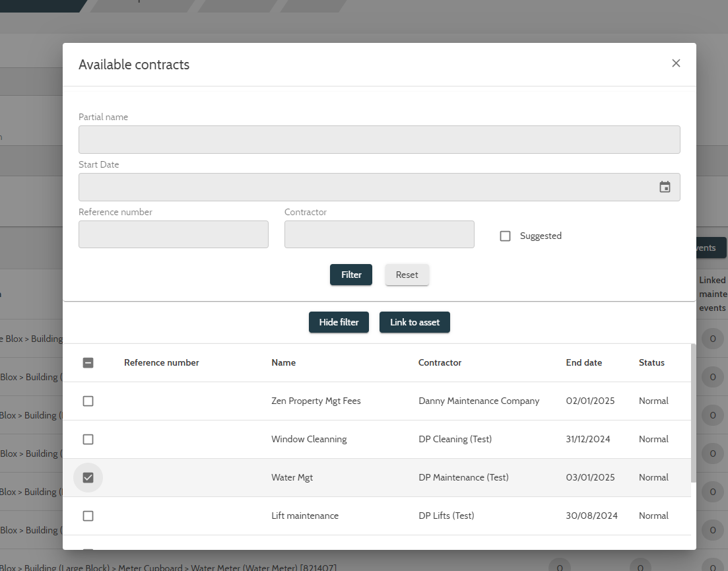Toggle the select-all checkbox in the table header

coord(88,362)
